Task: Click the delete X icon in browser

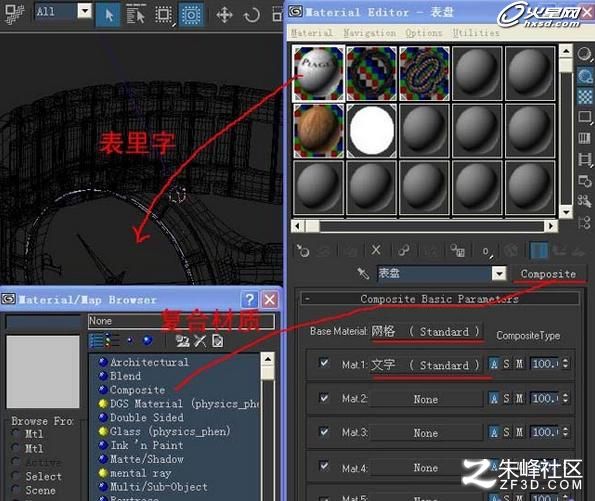Action: 200,341
